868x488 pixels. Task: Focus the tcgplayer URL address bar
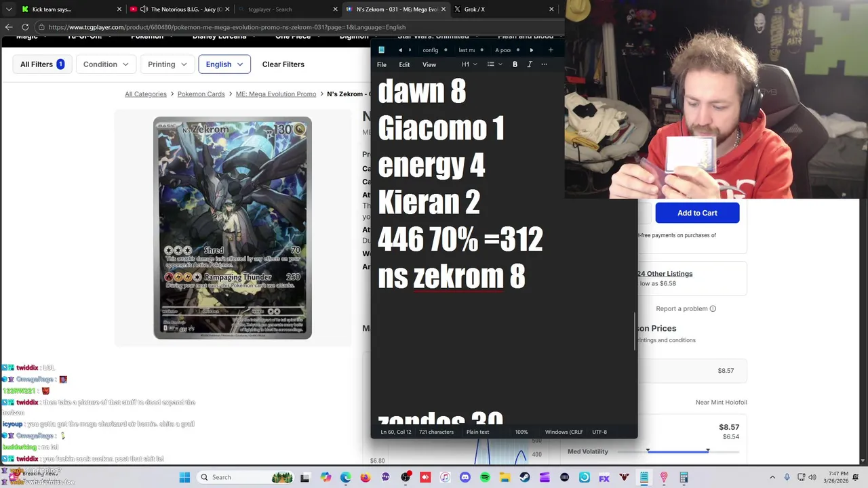click(298, 27)
